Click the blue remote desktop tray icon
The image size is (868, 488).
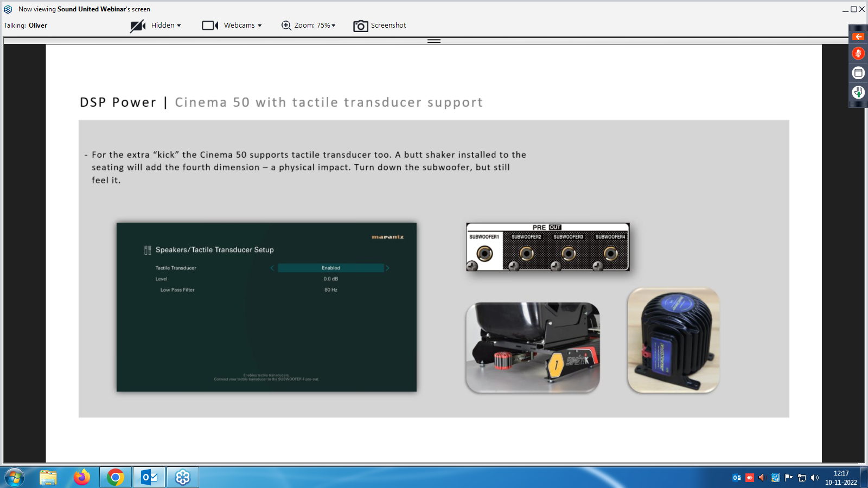775,478
